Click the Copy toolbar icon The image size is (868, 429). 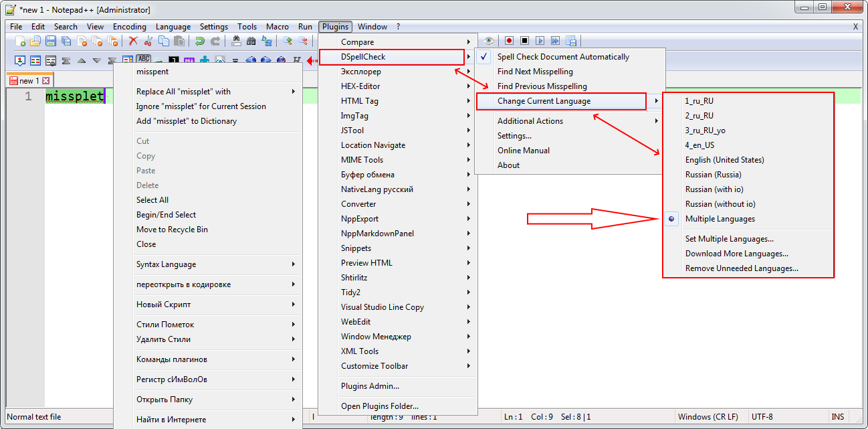(164, 41)
